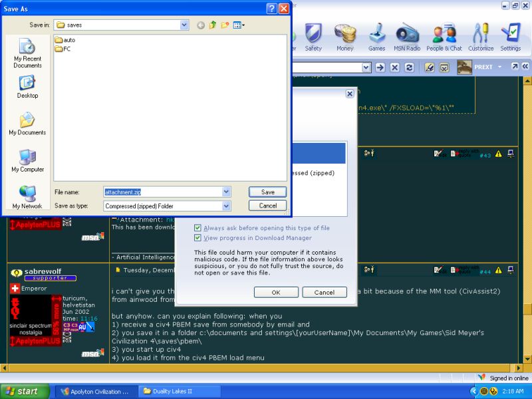The image size is (532, 399).
Task: Click the Up One Level folder icon
Action: (x=213, y=25)
